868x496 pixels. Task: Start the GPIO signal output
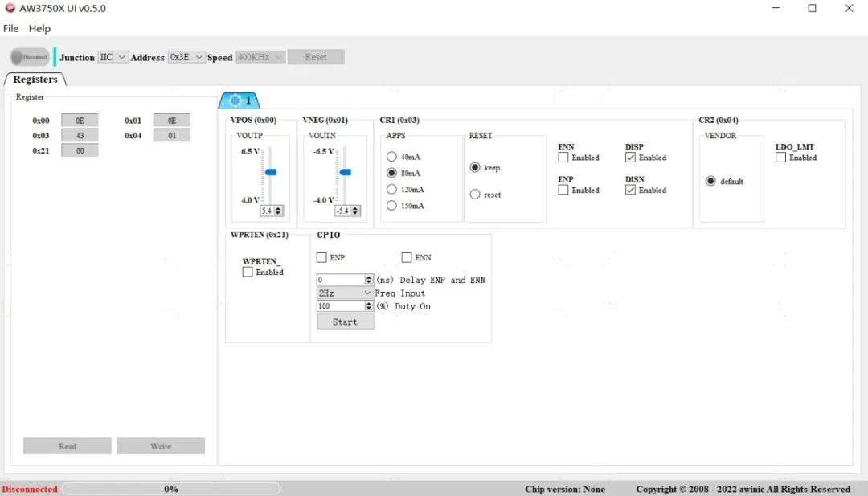(345, 321)
